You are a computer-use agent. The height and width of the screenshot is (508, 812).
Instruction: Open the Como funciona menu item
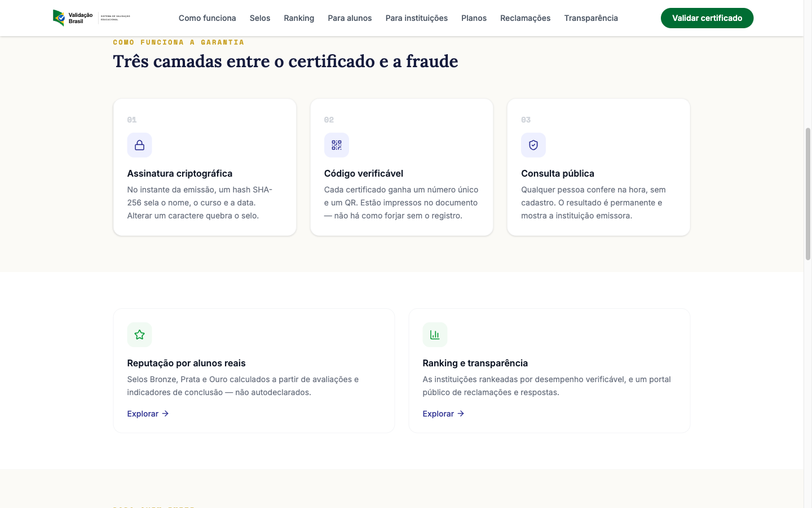pyautogui.click(x=208, y=18)
